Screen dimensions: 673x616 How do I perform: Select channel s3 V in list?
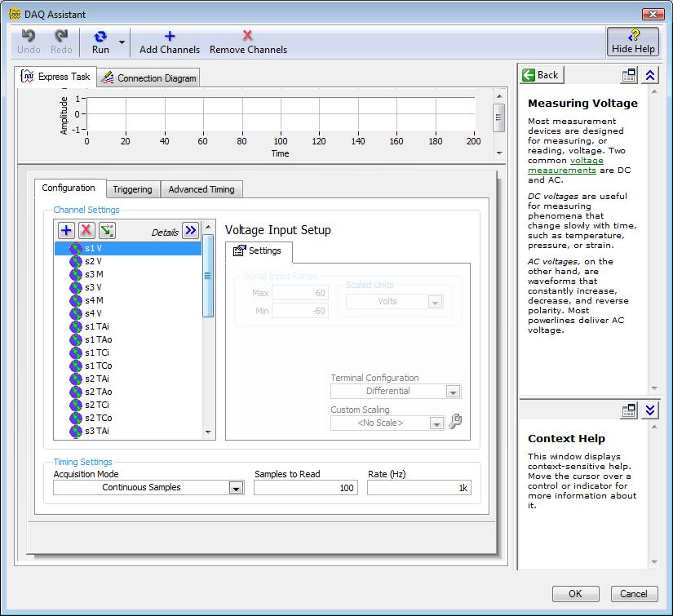(127, 288)
